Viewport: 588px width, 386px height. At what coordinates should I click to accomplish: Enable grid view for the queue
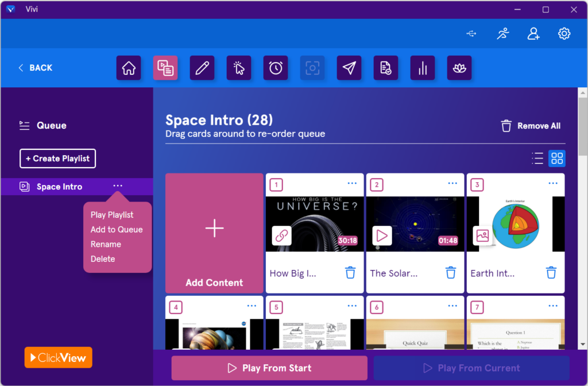556,158
